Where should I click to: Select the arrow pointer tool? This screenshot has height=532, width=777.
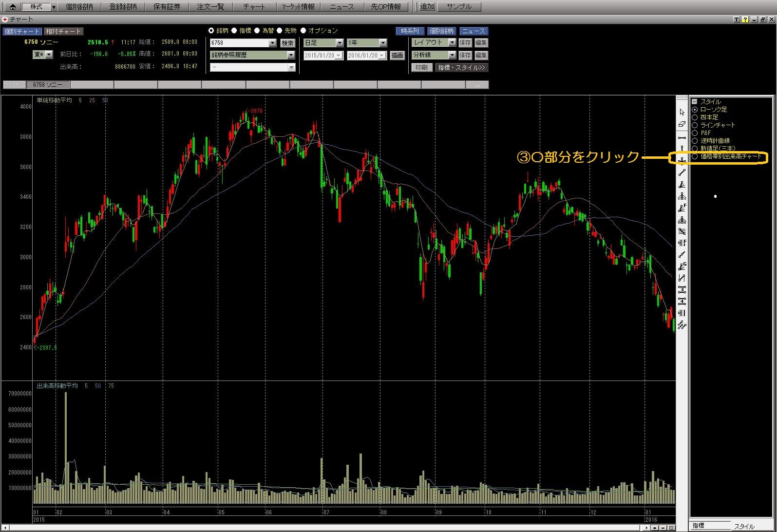[682, 112]
